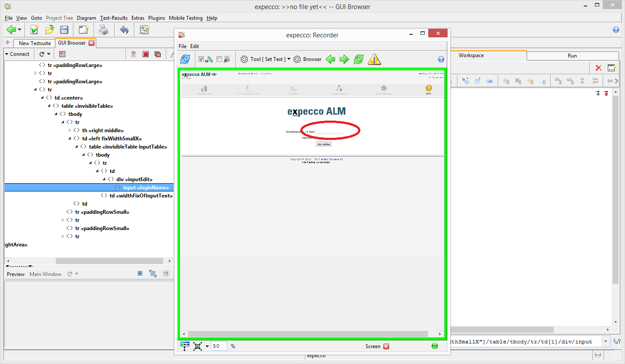This screenshot has width=625, height=364.
Task: Click the red stop recording icon
Action: [146, 54]
